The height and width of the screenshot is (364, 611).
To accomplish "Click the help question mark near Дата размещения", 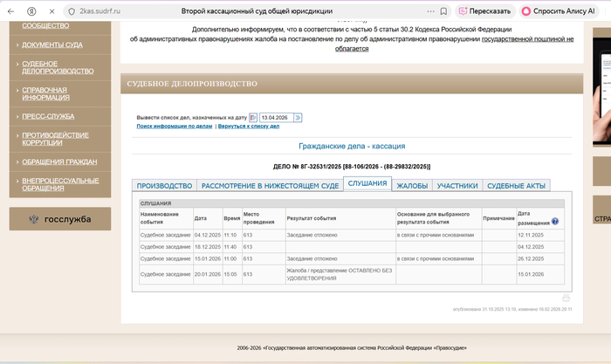I will coord(555,222).
